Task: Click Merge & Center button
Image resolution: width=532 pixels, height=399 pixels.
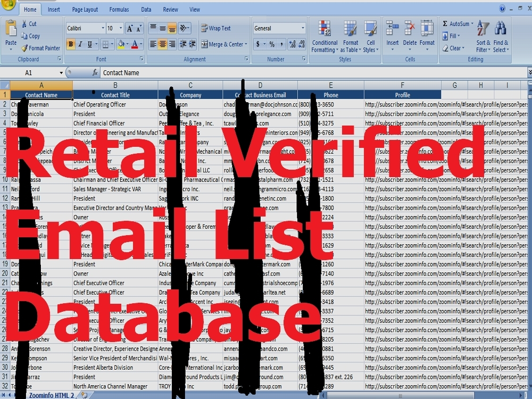Action: 224,44
